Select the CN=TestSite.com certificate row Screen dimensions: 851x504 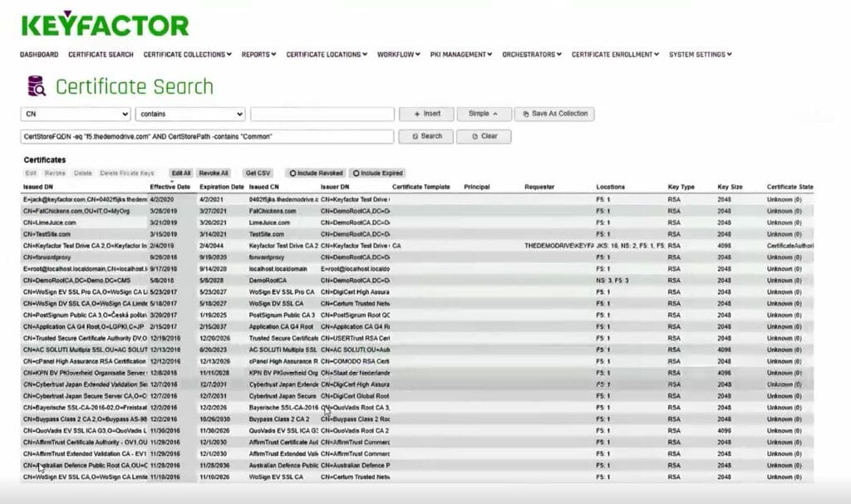(417, 234)
